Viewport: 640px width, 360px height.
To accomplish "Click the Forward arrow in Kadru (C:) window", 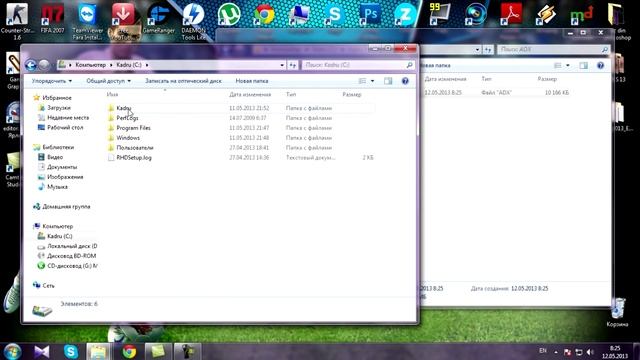I will point(44,65).
